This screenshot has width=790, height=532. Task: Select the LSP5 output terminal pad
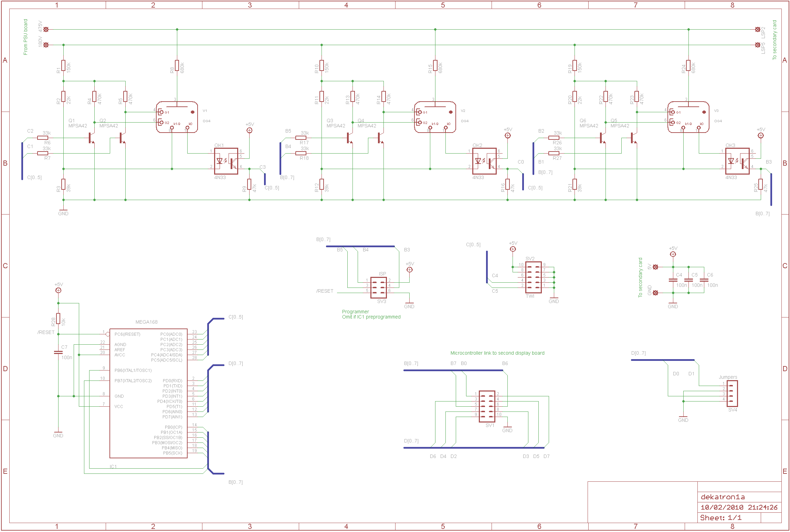pos(757,45)
